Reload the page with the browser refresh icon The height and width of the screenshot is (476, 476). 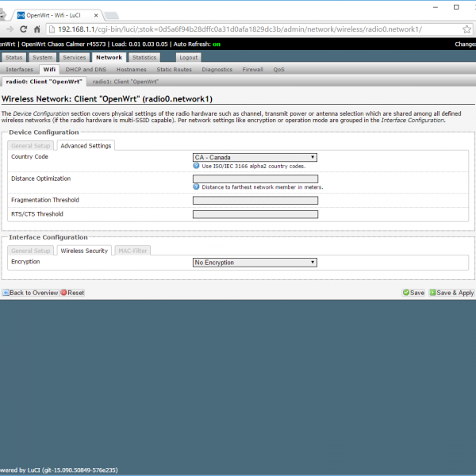tap(36, 29)
